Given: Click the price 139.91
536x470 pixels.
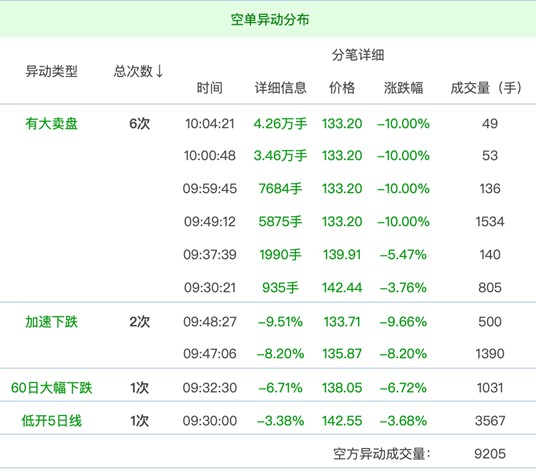Looking at the screenshot, I should pos(342,254).
